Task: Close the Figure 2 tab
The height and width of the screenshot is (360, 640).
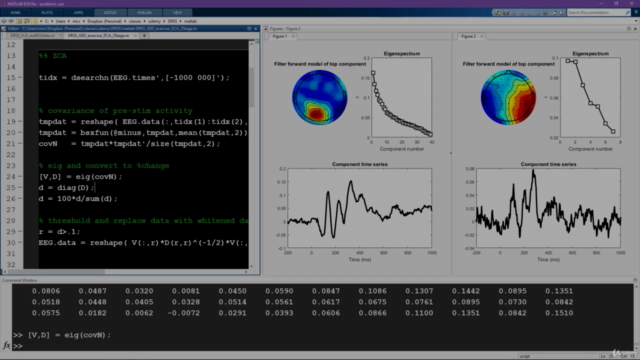Action: coord(482,36)
